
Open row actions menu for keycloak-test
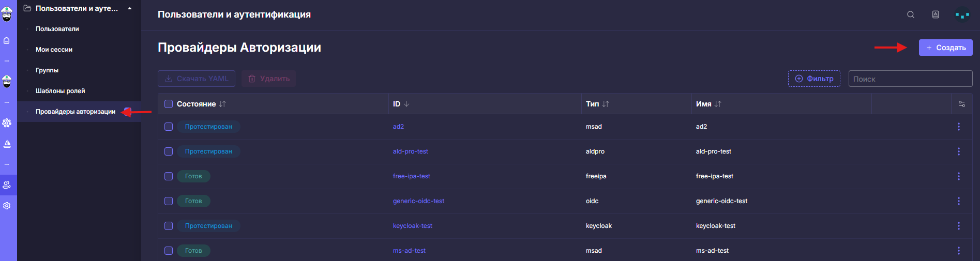coord(959,226)
